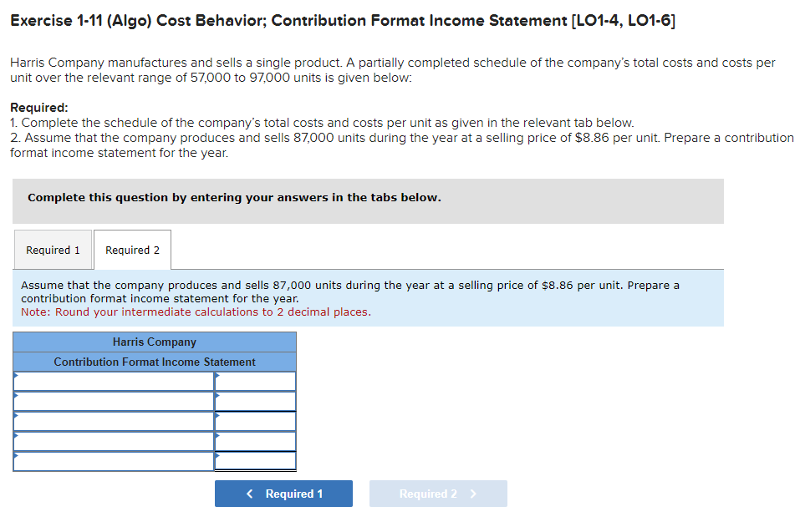
Task: Switch to the Required 1 tab
Action: [x=53, y=250]
